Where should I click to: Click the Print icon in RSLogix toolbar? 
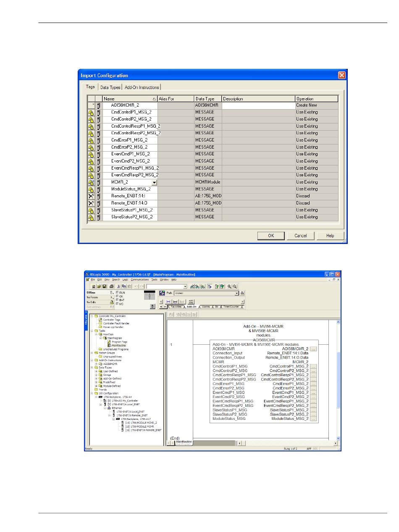pos(111,286)
